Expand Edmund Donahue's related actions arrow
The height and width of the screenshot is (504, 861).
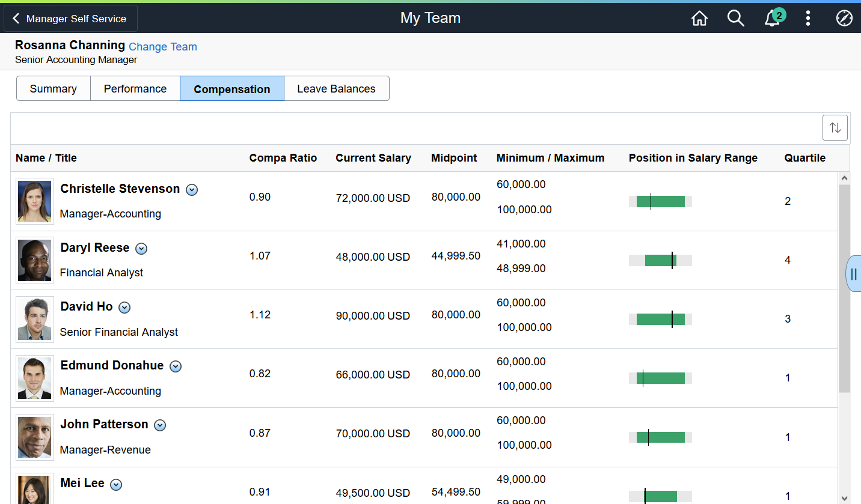pyautogui.click(x=176, y=366)
